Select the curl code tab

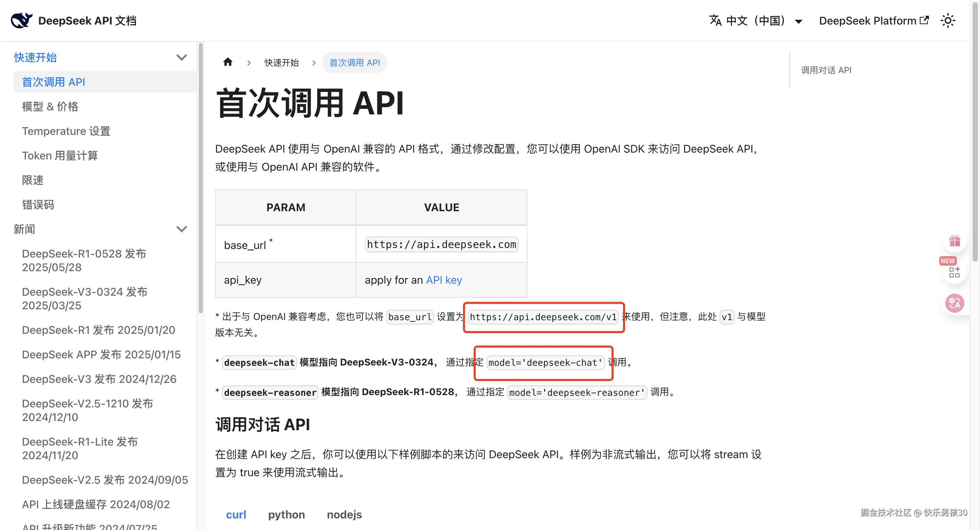tap(236, 514)
